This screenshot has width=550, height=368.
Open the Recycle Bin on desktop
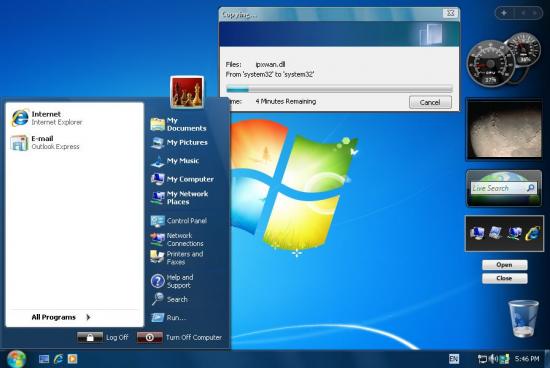523,319
